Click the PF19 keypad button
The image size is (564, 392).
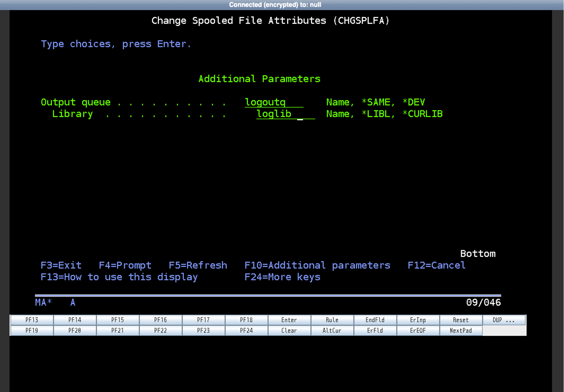coord(32,331)
